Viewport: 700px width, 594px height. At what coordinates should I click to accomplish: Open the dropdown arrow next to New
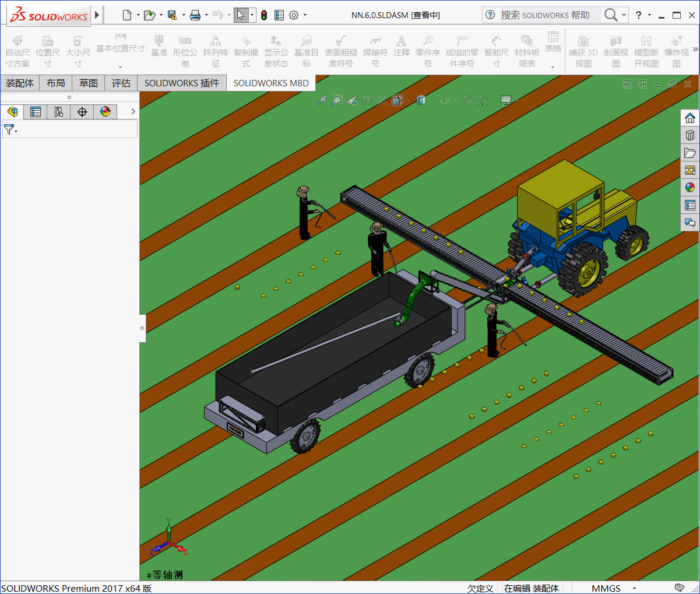tap(138, 15)
